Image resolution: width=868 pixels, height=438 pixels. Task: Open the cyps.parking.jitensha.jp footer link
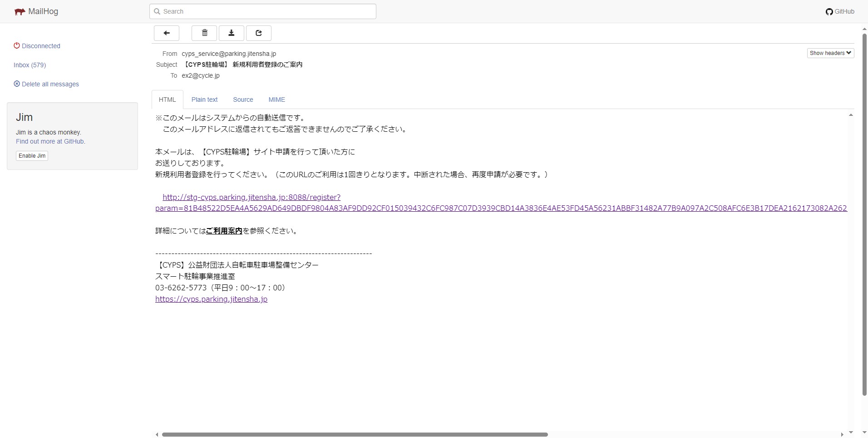(211, 299)
